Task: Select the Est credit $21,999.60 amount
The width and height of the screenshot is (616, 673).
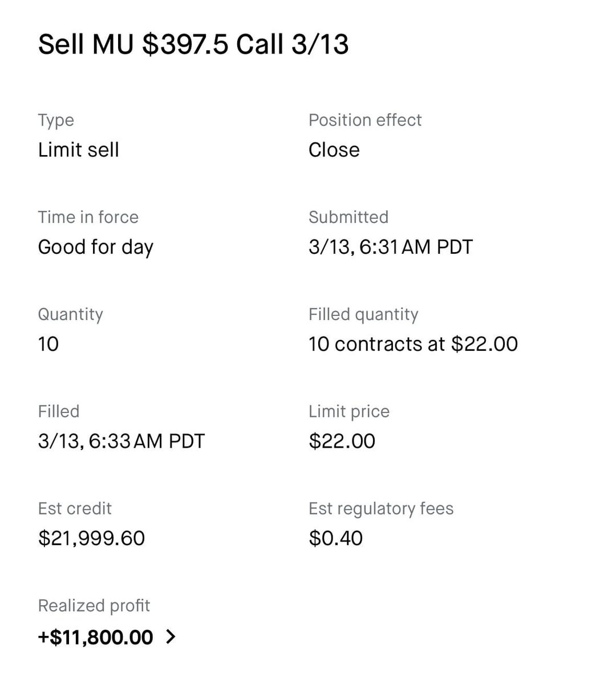Action: (91, 538)
